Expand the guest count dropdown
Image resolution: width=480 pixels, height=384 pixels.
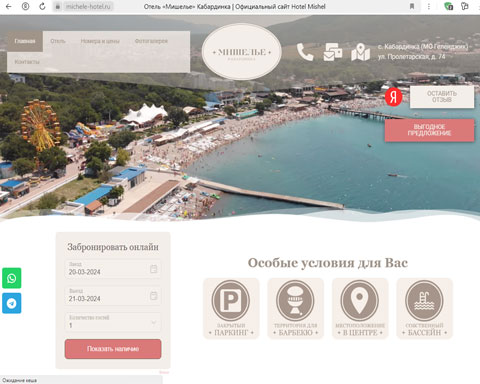(153, 322)
